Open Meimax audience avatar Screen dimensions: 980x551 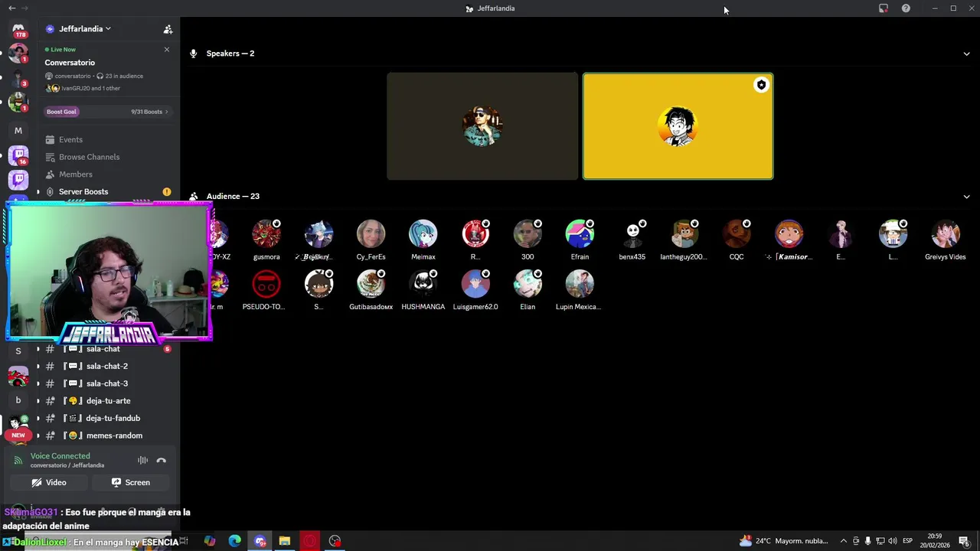pyautogui.click(x=423, y=234)
